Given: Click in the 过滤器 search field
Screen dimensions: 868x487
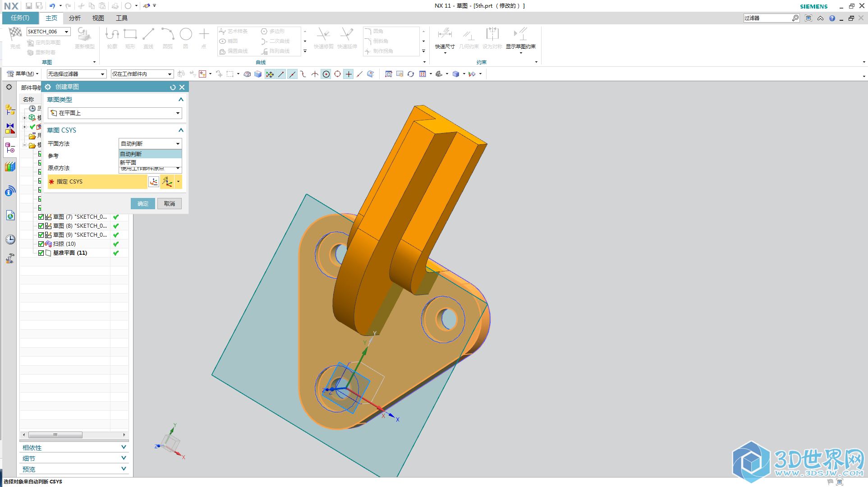Looking at the screenshot, I should (x=767, y=18).
